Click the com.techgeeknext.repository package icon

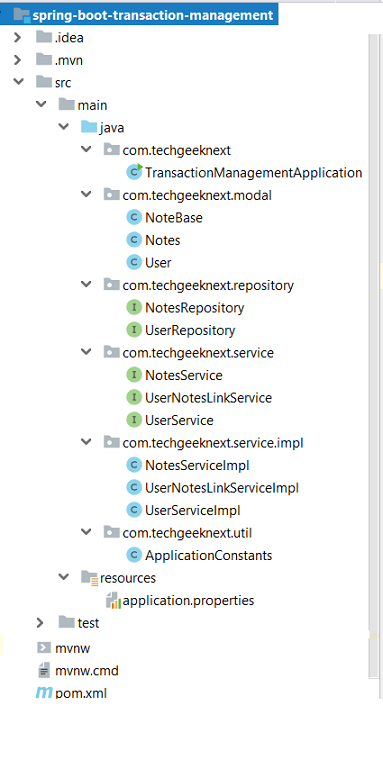pyautogui.click(x=111, y=285)
